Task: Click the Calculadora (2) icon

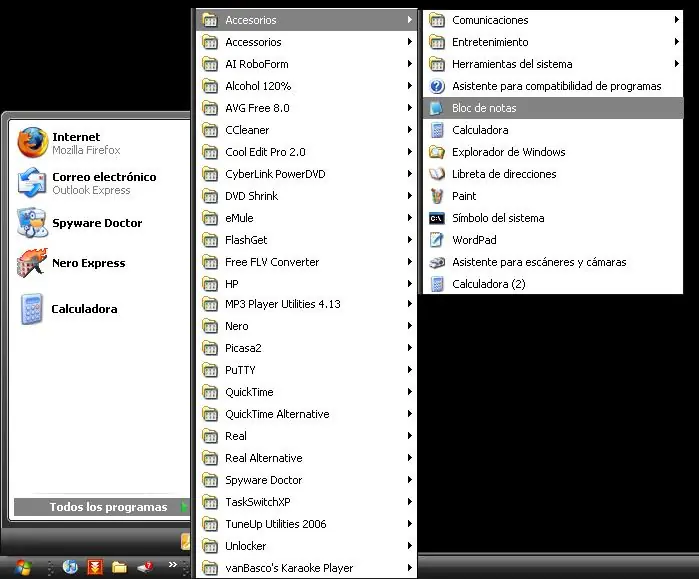Action: pyautogui.click(x=437, y=284)
